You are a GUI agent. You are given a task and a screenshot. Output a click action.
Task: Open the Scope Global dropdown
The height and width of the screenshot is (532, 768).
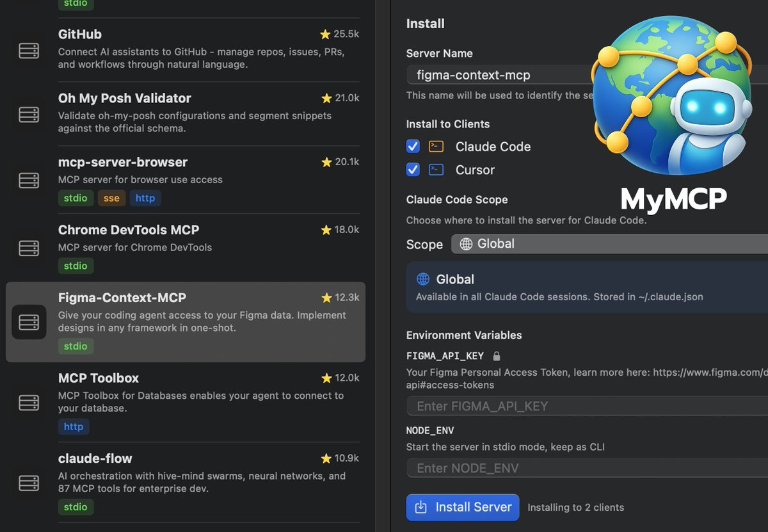pos(609,244)
